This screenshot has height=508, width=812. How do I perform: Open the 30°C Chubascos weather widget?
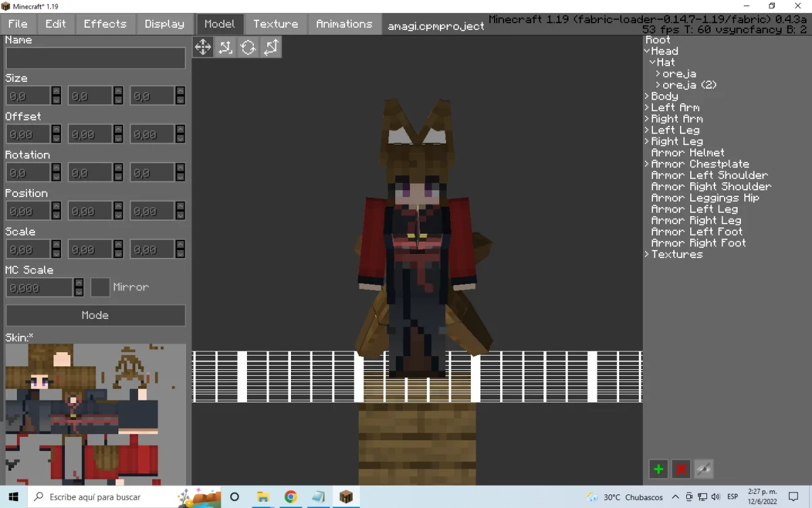tap(625, 496)
